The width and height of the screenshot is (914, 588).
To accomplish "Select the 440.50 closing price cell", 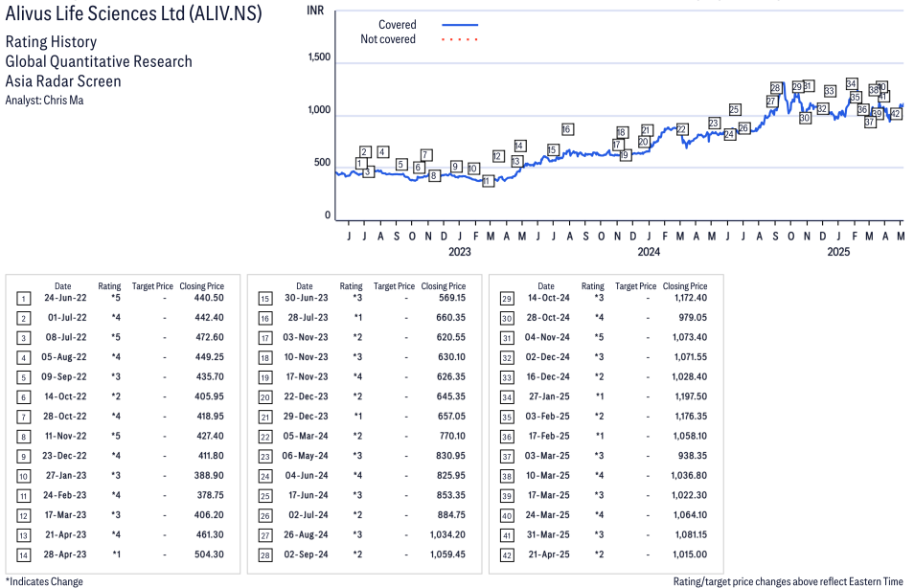I will tap(209, 298).
